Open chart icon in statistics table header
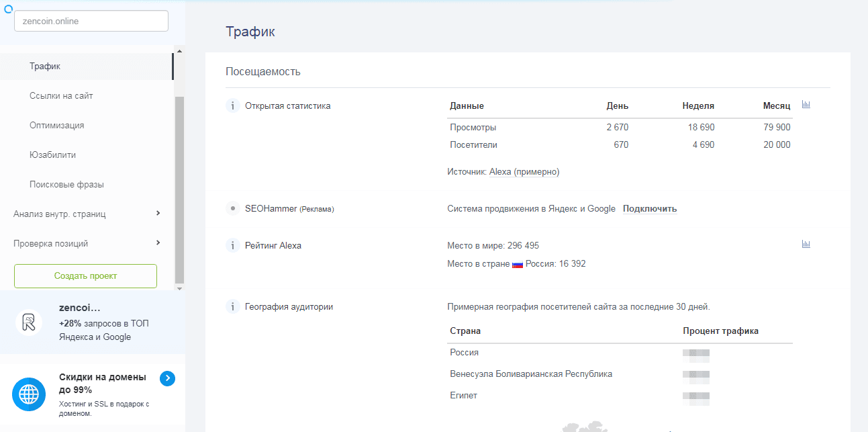Image resolution: width=868 pixels, height=432 pixels. (x=806, y=105)
